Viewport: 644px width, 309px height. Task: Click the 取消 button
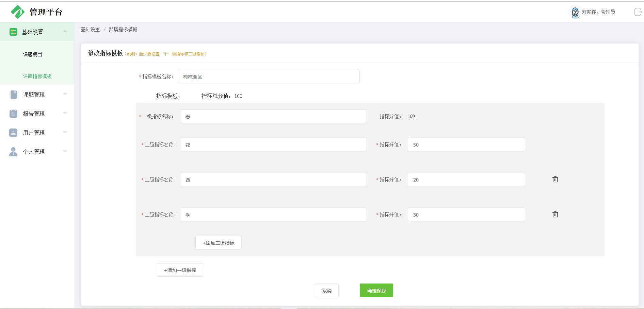click(x=327, y=290)
